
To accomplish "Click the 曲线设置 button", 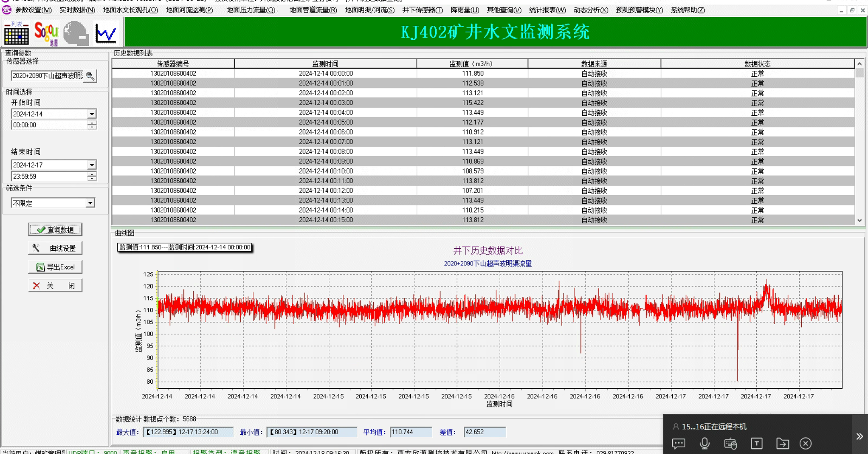I will 55,248.
